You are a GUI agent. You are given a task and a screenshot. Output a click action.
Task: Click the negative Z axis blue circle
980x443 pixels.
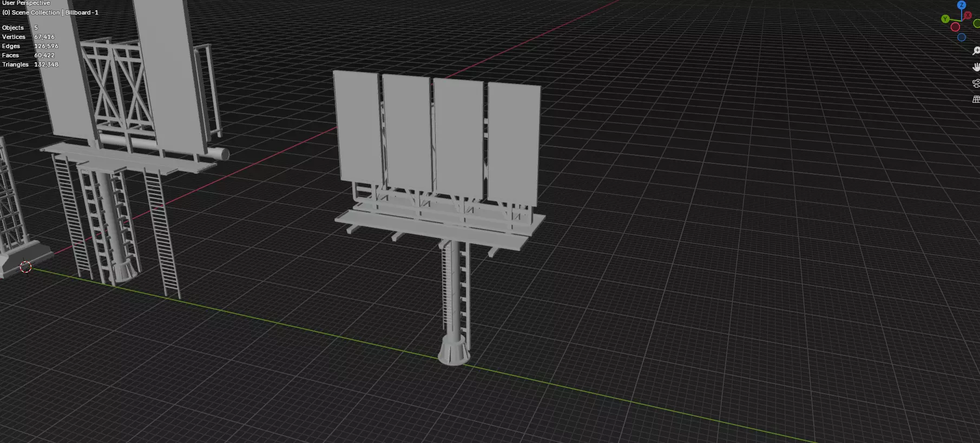pos(962,37)
